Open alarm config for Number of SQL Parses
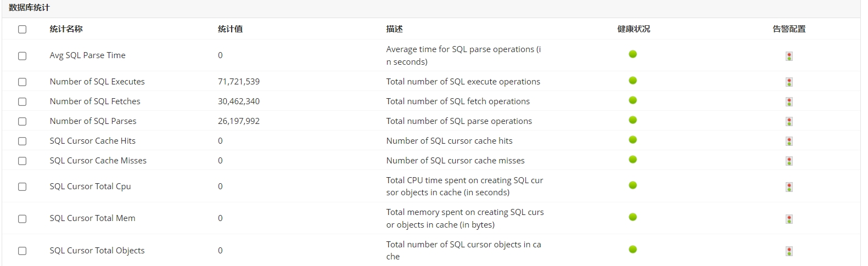 tap(788, 122)
